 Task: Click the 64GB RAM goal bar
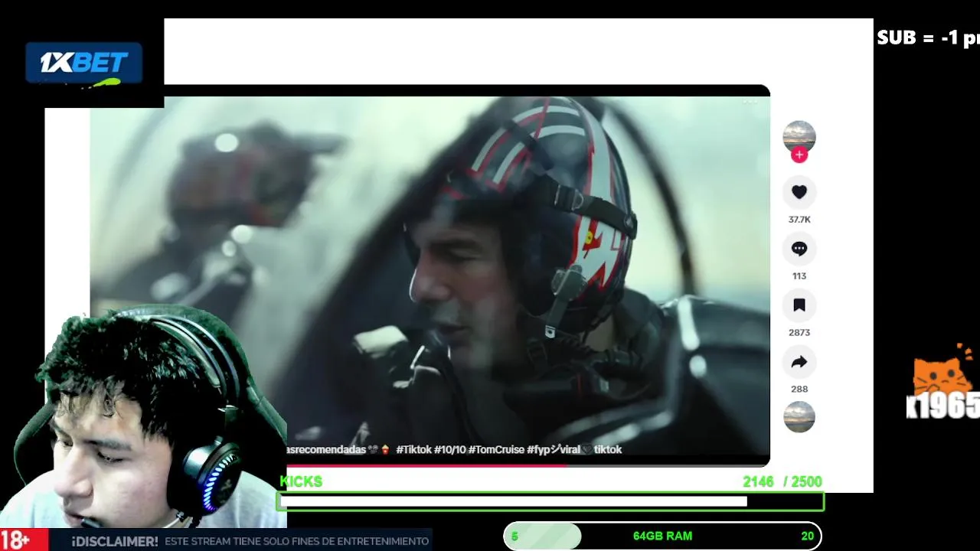662,536
